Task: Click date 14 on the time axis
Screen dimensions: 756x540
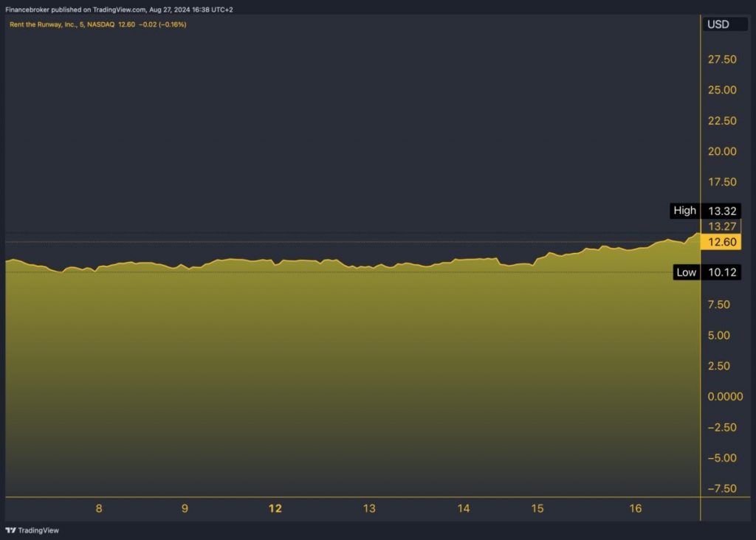Action: [x=464, y=509]
